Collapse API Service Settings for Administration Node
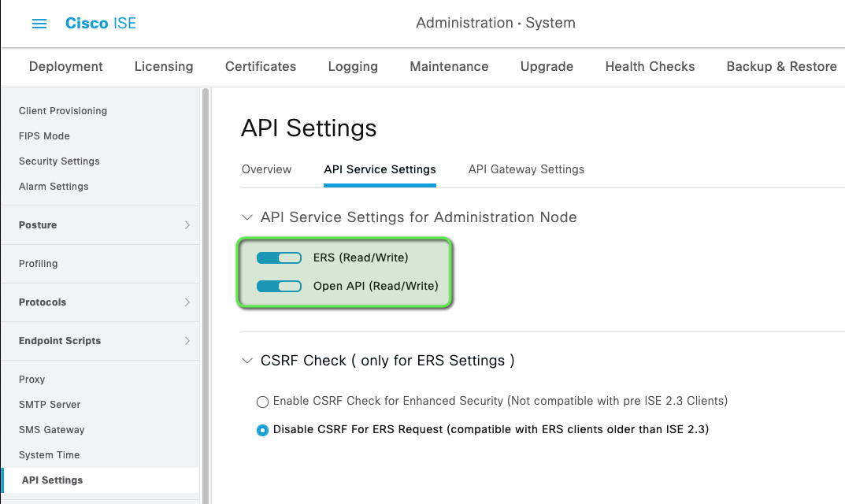Viewport: 845px width, 504px height. click(247, 217)
